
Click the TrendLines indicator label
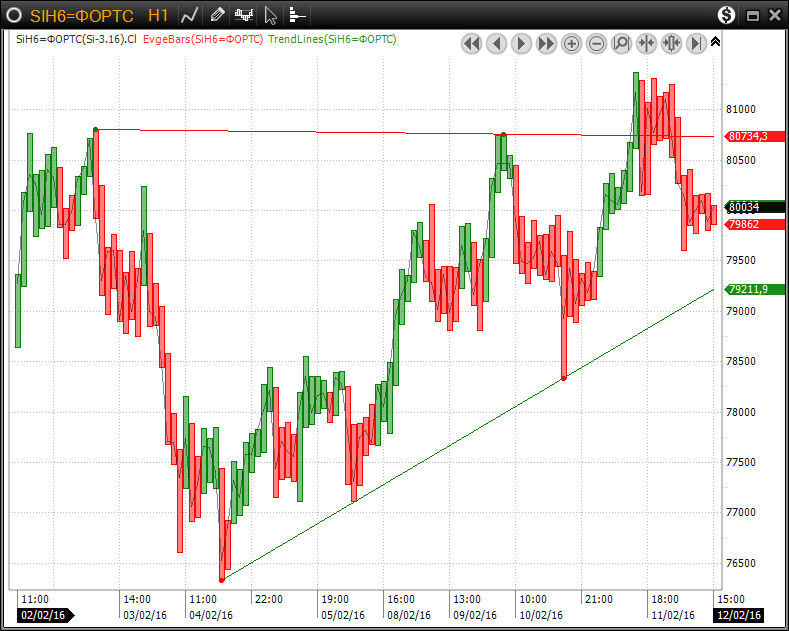pyautogui.click(x=333, y=39)
